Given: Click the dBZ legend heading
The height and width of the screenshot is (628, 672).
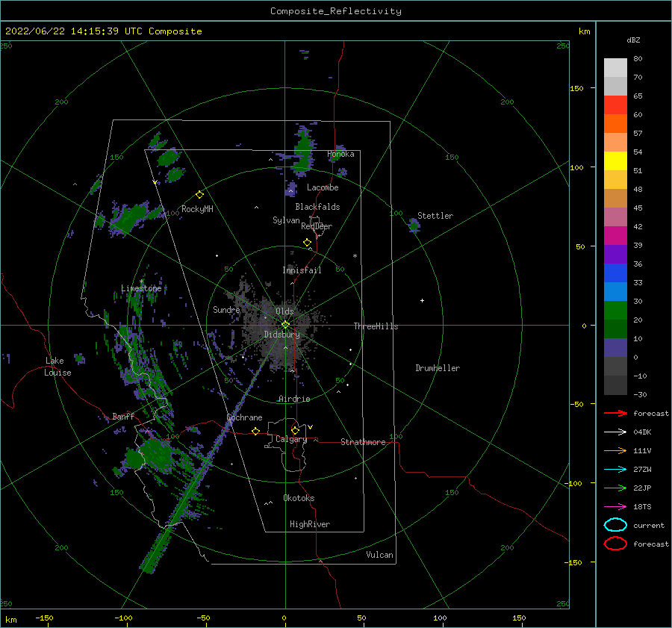Looking at the screenshot, I should pos(633,40).
